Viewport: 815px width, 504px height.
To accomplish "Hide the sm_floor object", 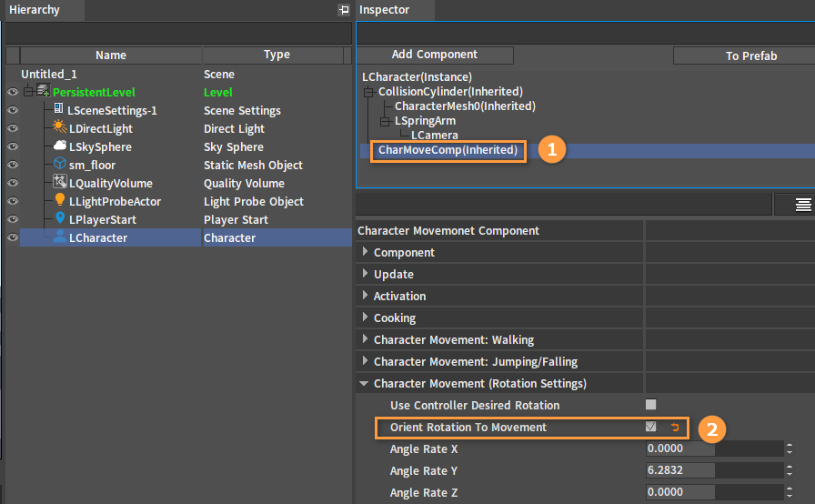I will (x=13, y=165).
